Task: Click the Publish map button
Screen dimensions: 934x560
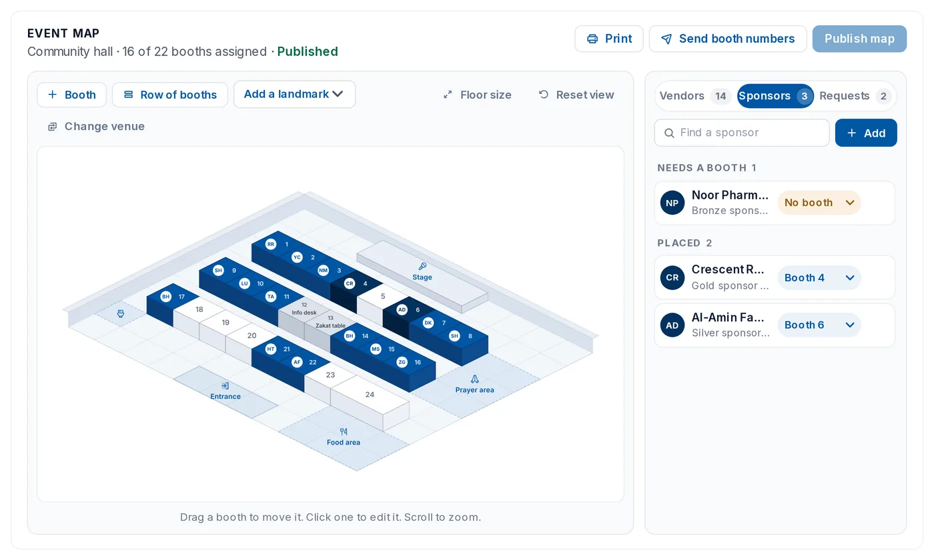Action: (x=859, y=39)
